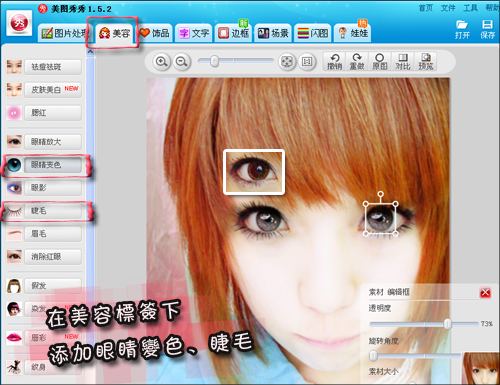Screen dimensions: 500x385
Task: Click the red-eye removal icon
Action: coord(14,257)
